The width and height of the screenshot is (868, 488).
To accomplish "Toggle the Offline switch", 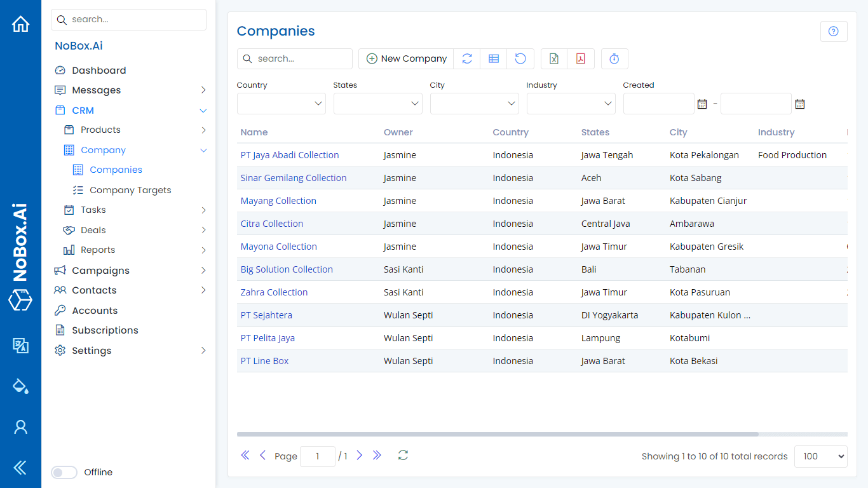I will click(x=64, y=472).
